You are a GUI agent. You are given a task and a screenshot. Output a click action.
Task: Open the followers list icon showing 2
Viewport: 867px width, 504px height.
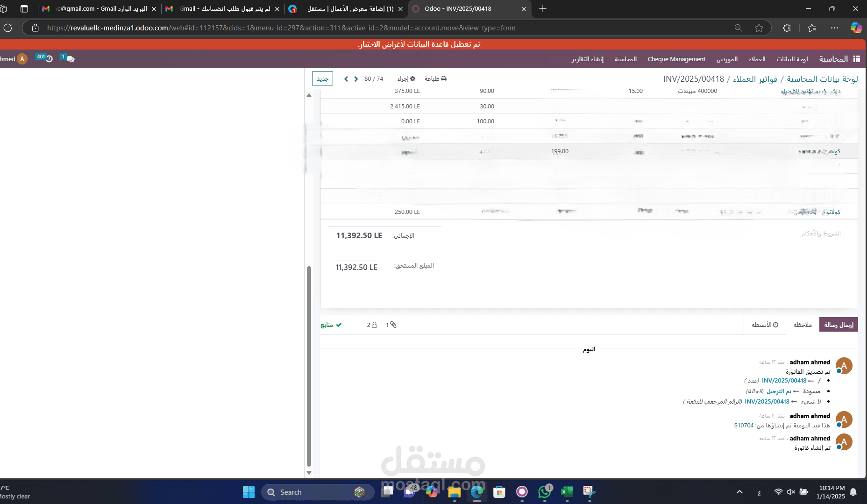pos(372,325)
